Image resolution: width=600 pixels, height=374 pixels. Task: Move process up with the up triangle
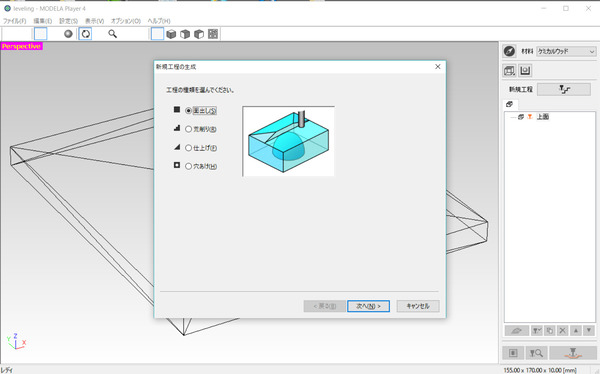click(576, 330)
